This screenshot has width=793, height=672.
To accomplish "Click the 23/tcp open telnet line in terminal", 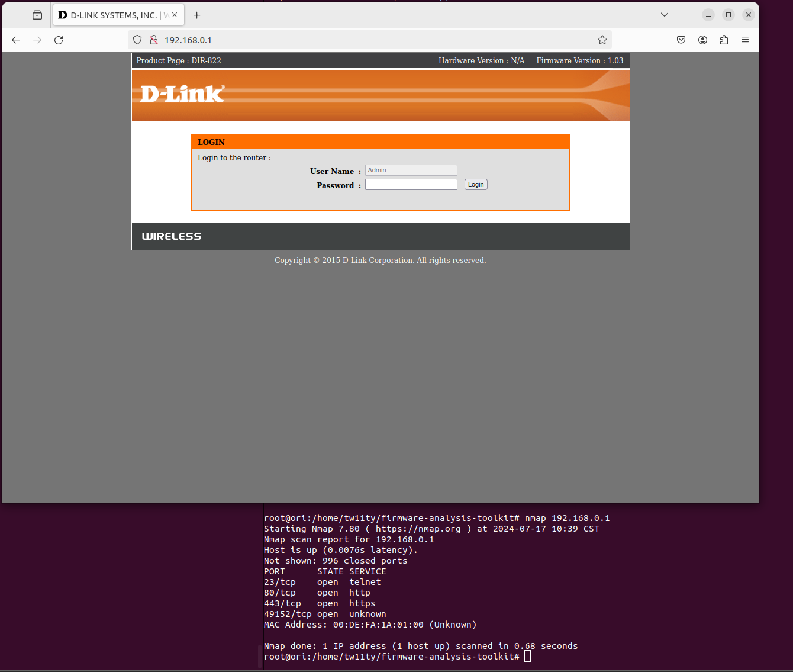I will pos(323,582).
